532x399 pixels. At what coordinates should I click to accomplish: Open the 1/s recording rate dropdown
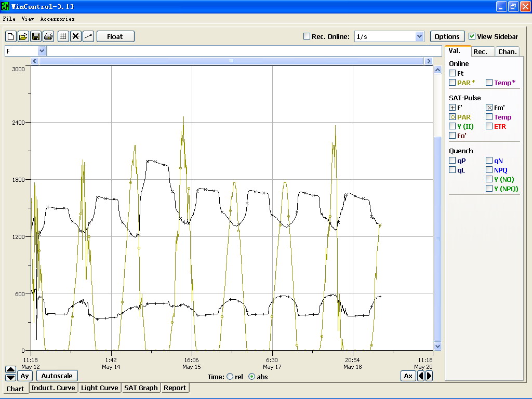(419, 36)
